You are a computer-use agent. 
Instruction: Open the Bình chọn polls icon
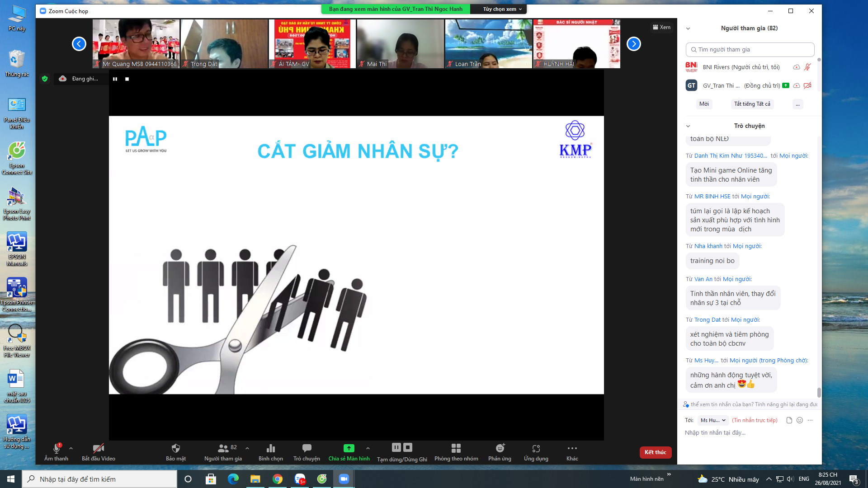tap(270, 448)
